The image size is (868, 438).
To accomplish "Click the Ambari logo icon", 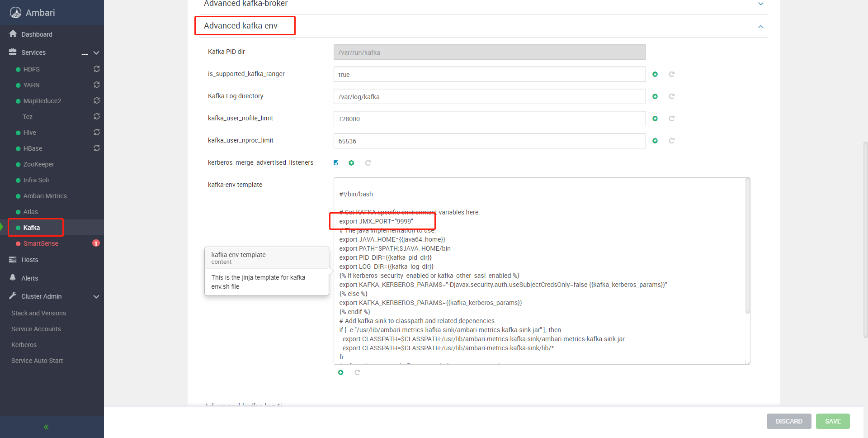I will [x=15, y=13].
